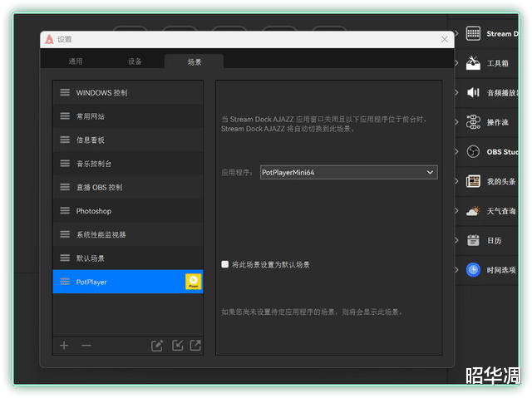This screenshot has width=532, height=398.
Task: Click drag handle of 信息看板 row
Action: point(65,140)
